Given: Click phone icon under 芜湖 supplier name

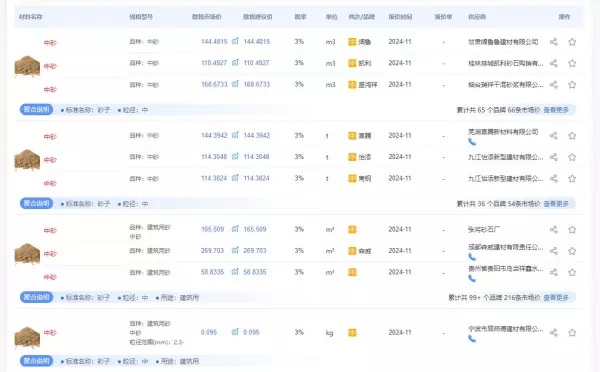Looking at the screenshot, I should pyautogui.click(x=472, y=142).
